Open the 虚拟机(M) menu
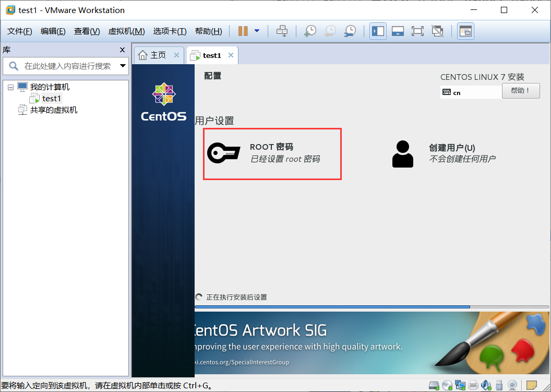The image size is (551, 392). [126, 31]
